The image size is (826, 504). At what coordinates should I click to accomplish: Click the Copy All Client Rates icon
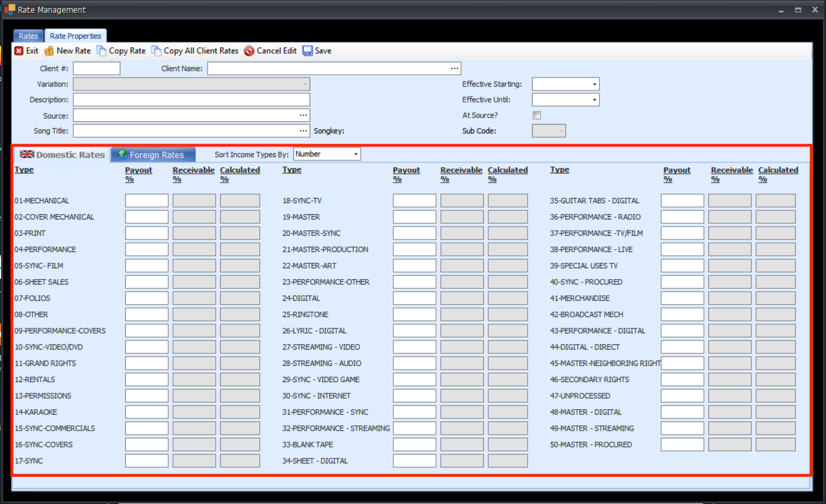click(156, 51)
